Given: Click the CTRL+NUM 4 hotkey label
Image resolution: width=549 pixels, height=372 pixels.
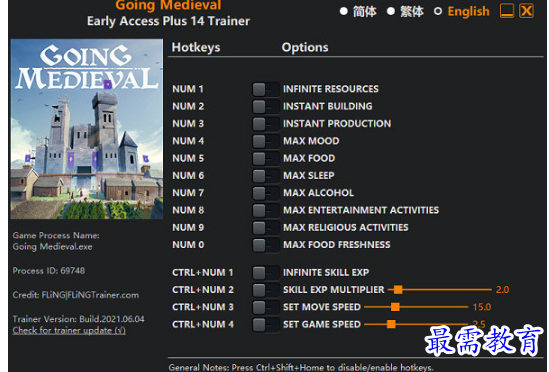Looking at the screenshot, I should [x=203, y=324].
